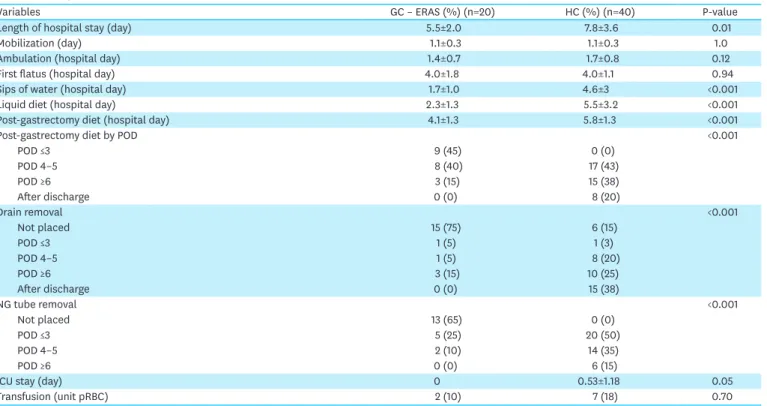Click the value '4.0±1.8'

(x=442, y=74)
